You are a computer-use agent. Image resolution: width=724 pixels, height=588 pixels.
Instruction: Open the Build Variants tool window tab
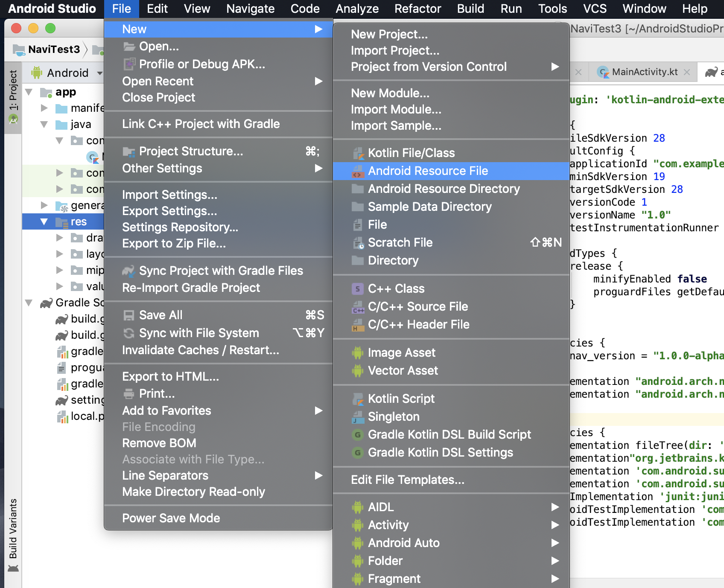tap(13, 535)
